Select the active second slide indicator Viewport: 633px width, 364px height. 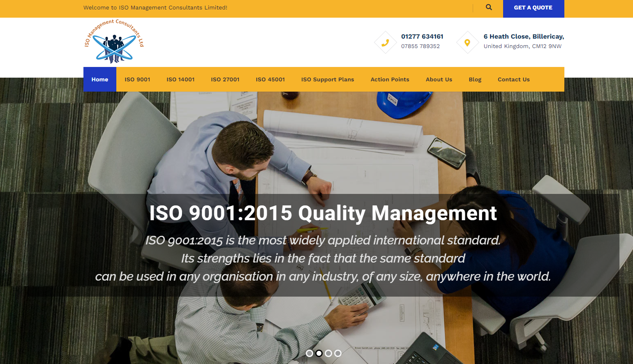click(319, 353)
